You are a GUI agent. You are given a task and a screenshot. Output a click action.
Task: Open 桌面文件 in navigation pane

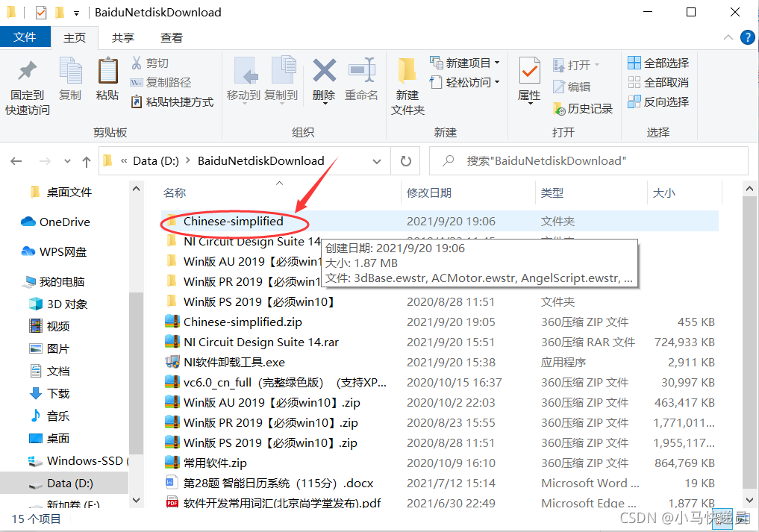coord(60,193)
